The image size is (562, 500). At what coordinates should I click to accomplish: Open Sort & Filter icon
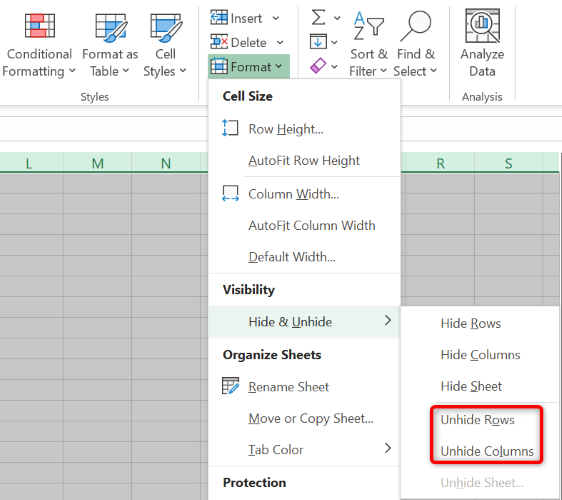tap(369, 26)
